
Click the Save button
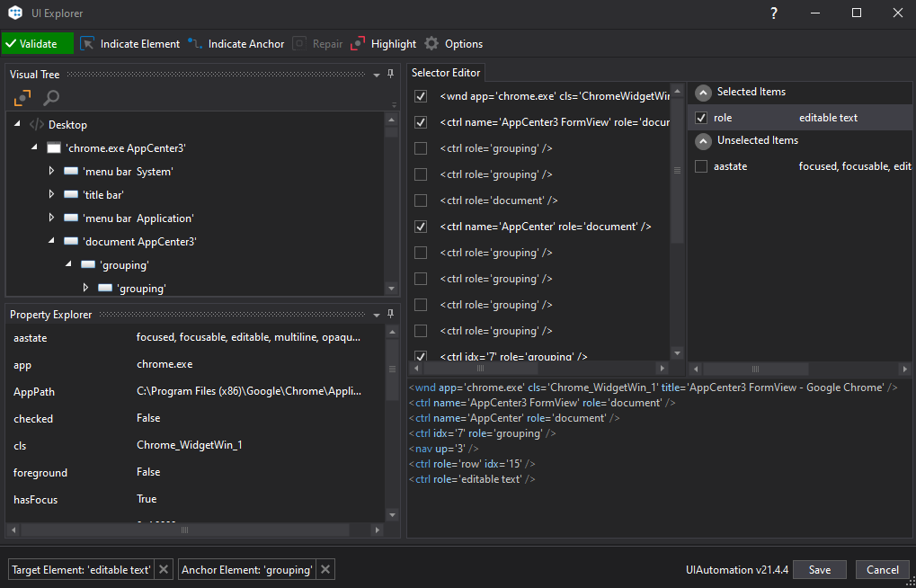(x=819, y=569)
